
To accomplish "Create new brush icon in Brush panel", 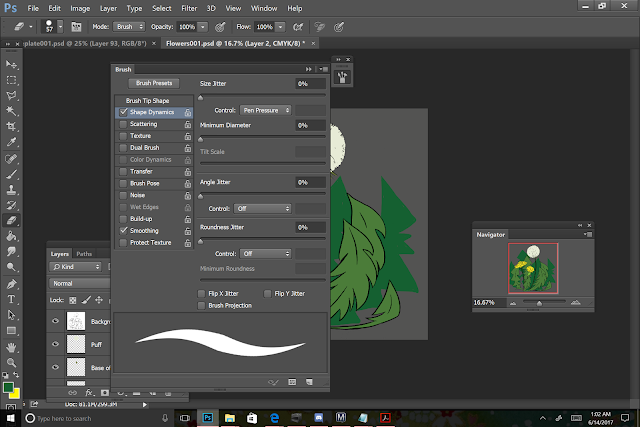I will [x=309, y=382].
